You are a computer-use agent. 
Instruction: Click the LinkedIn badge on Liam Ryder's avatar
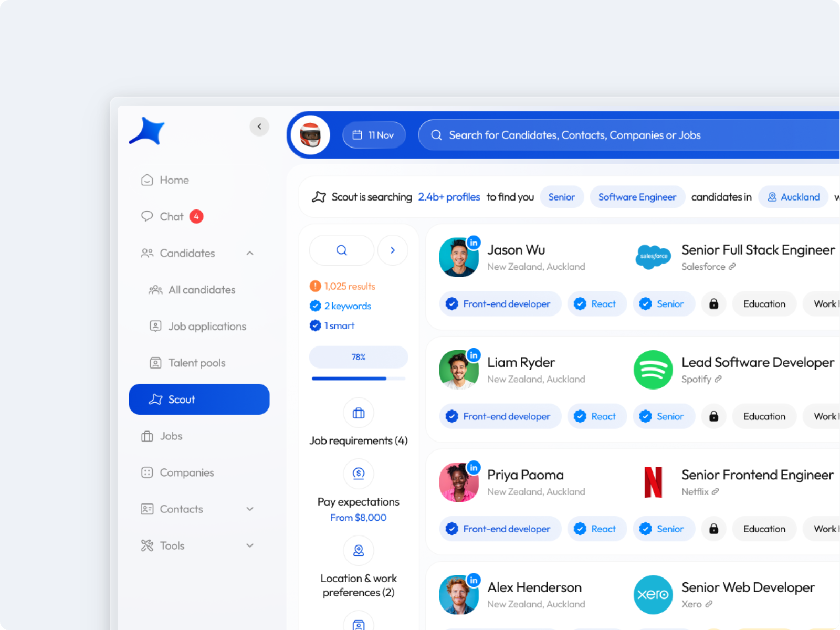[474, 355]
